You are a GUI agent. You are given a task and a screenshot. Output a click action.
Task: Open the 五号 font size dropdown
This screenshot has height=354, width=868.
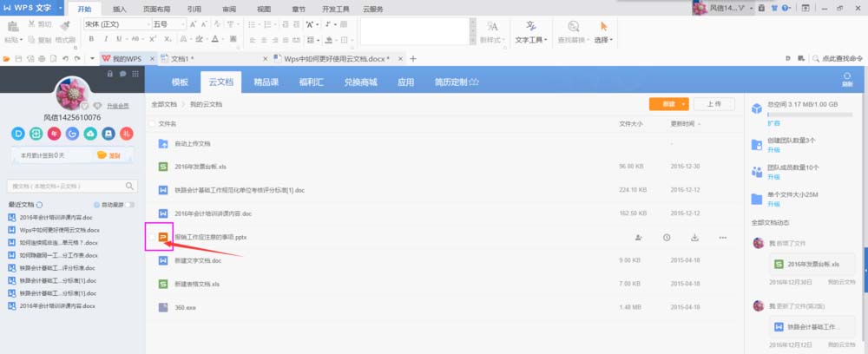click(183, 24)
